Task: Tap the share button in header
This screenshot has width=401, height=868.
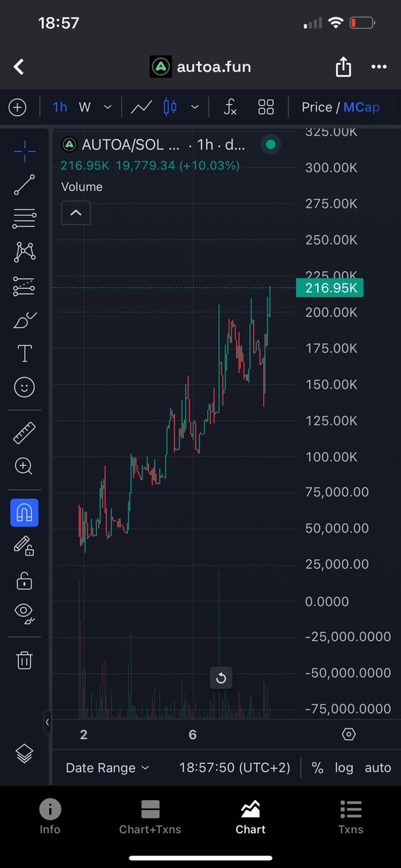Action: [343, 67]
